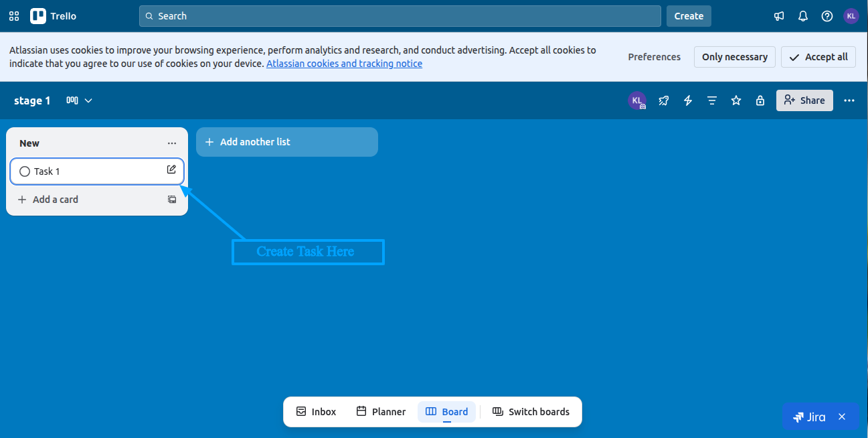Click the Create button in the header

[x=689, y=16]
